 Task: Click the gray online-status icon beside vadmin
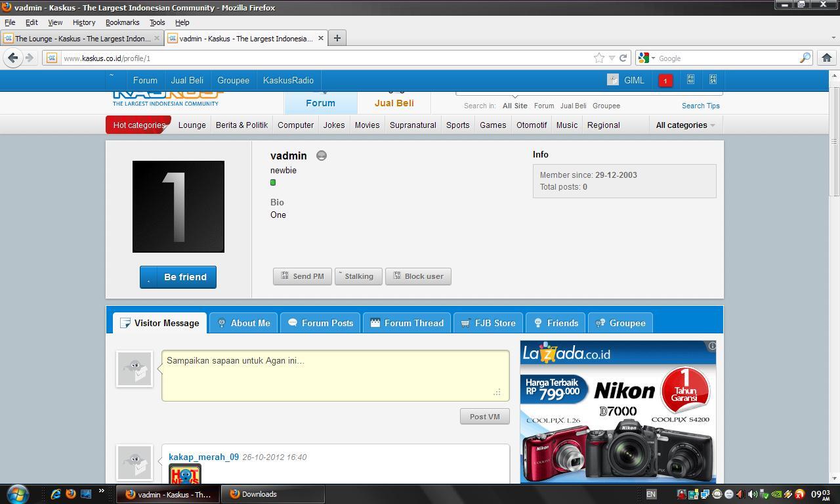pyautogui.click(x=321, y=156)
